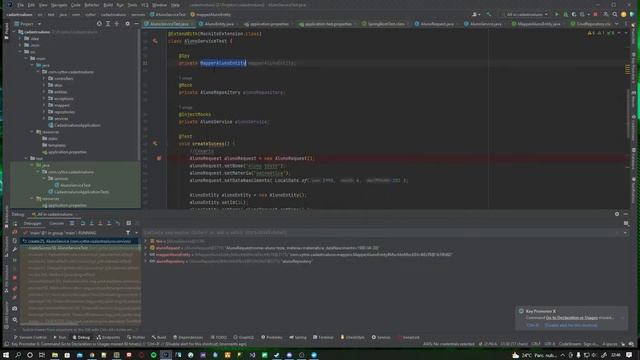Select the highlighted create frame in call stack
Viewport: 640px width, 360px height.
click(x=80, y=241)
